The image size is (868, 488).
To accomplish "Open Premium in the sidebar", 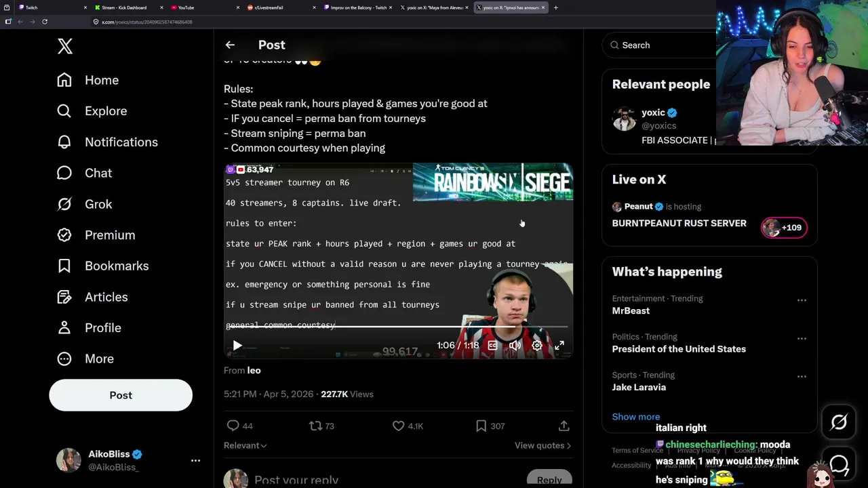I will tap(96, 235).
